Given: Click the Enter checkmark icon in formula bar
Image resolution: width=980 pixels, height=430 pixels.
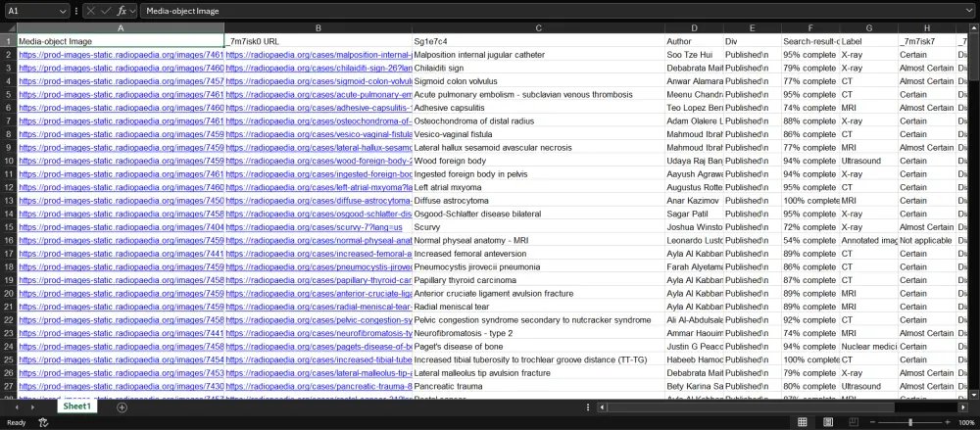Looking at the screenshot, I should [106, 11].
